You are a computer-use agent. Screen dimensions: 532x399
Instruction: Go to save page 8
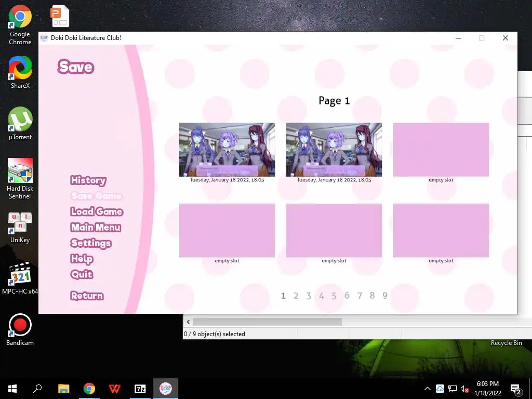372,296
